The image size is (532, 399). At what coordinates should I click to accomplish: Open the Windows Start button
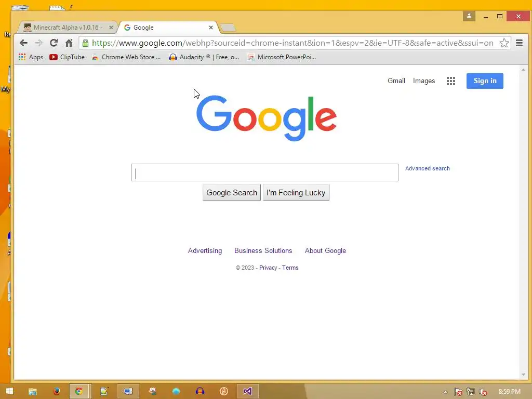pyautogui.click(x=9, y=391)
